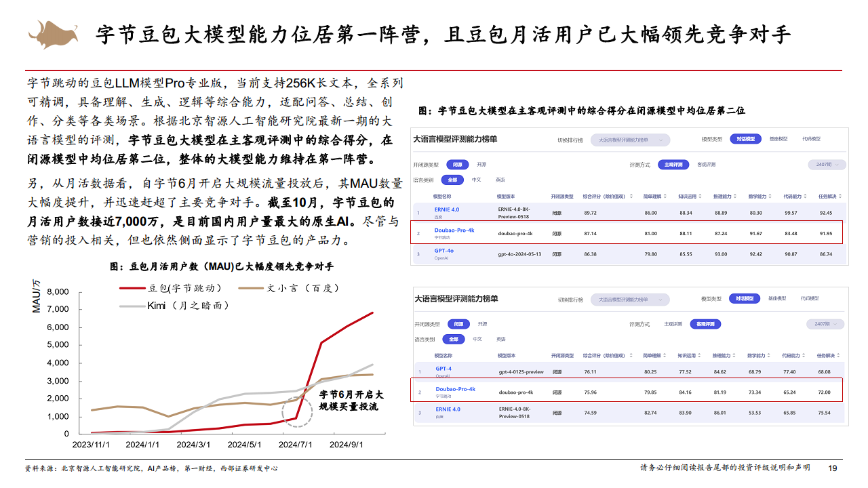Image resolution: width=868 pixels, height=488 pixels.
Task: Select 主观评测 in the GPT-4-first leaderboard
Action: (674, 324)
